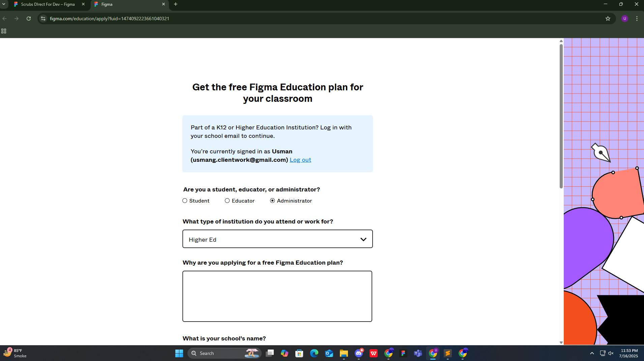
Task: Select the Student radio button
Action: click(x=185, y=201)
